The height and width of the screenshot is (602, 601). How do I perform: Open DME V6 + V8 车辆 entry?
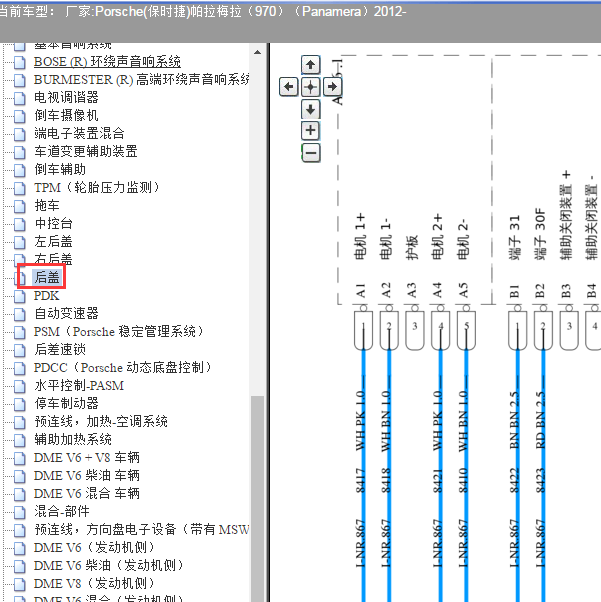coord(86,458)
